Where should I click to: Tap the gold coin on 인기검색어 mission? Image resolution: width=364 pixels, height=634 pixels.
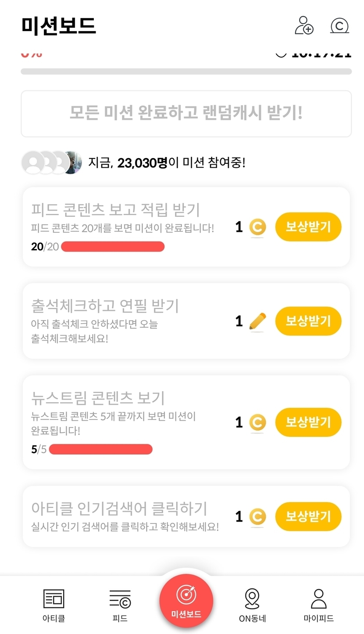coord(257,517)
